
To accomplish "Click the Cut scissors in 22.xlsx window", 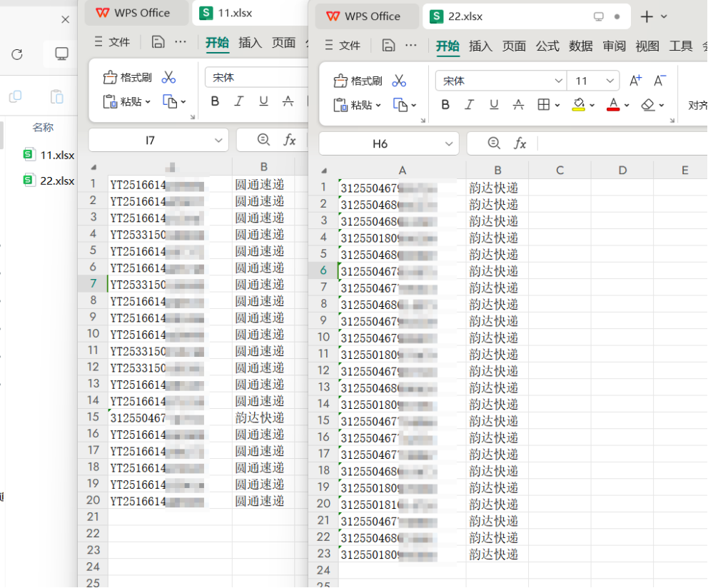I will (399, 81).
